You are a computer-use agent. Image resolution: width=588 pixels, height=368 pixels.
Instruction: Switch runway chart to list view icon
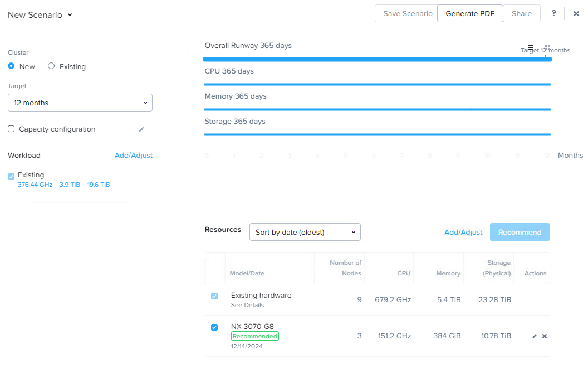coord(531,47)
